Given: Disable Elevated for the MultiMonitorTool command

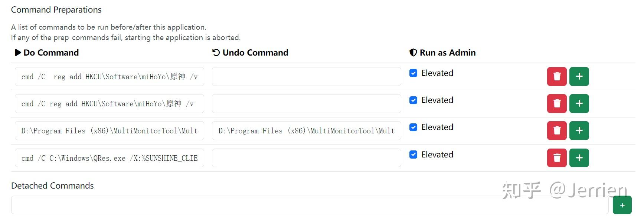Looking at the screenshot, I should 413,127.
